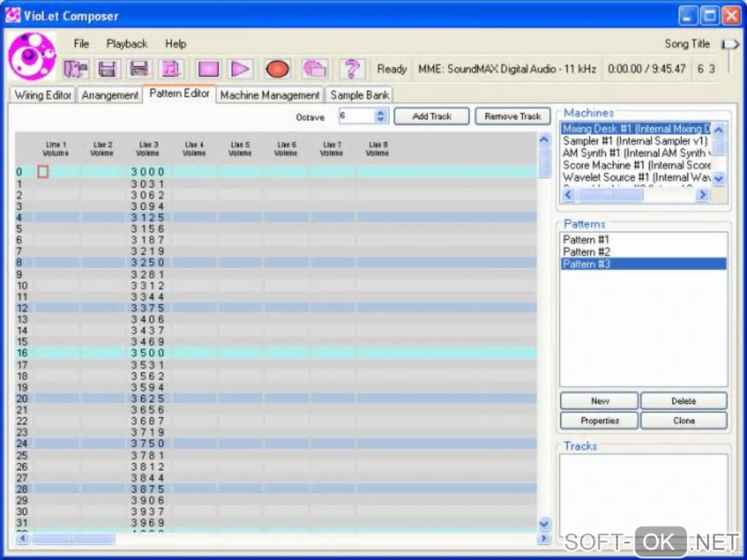Click the save song floppy icon
Image resolution: width=747 pixels, height=560 pixels.
point(107,69)
